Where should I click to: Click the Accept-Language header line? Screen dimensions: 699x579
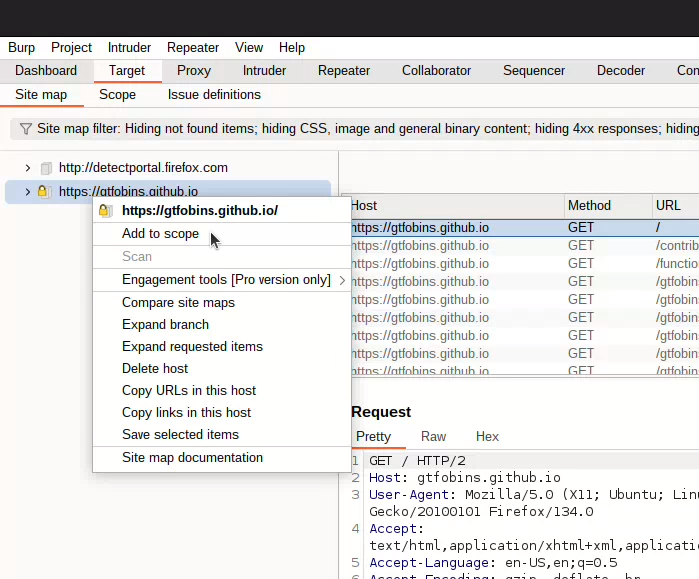[x=493, y=563]
